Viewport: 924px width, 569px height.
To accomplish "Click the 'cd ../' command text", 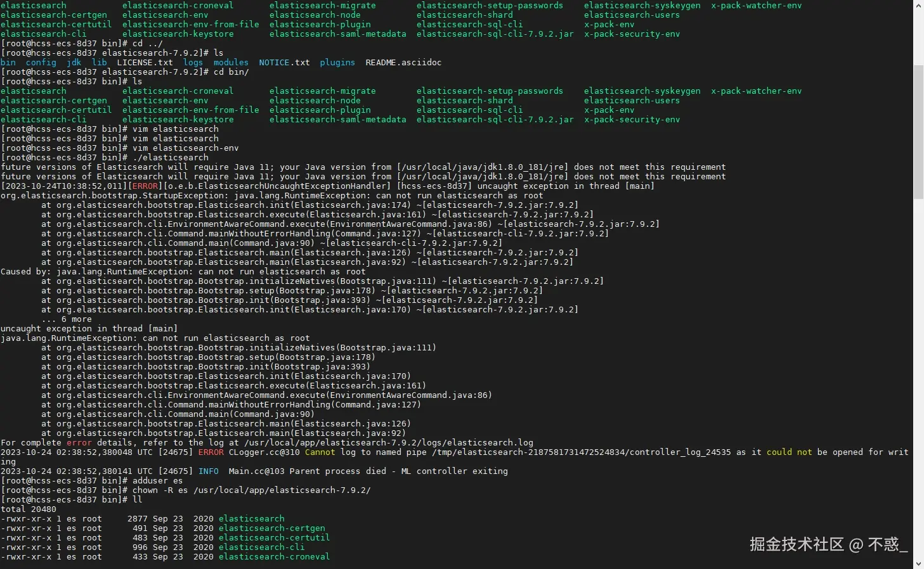I will click(147, 44).
